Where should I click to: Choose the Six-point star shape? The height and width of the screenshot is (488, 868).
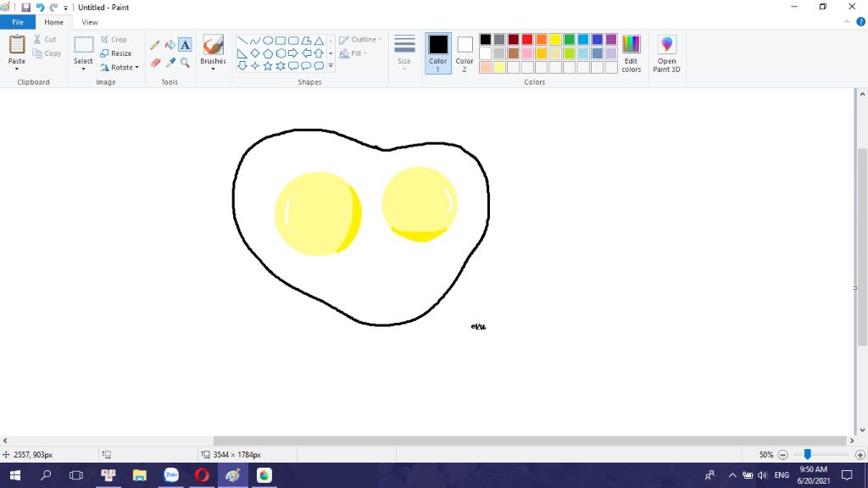pos(280,66)
